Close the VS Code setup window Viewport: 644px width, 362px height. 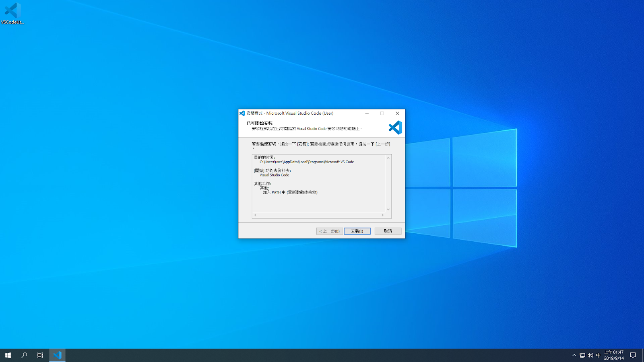click(x=397, y=113)
